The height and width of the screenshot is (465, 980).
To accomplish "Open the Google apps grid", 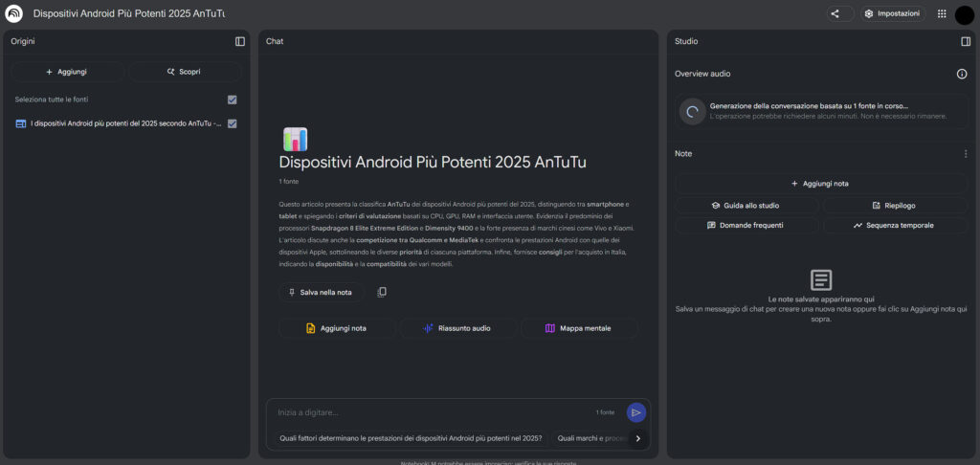I will click(x=942, y=13).
